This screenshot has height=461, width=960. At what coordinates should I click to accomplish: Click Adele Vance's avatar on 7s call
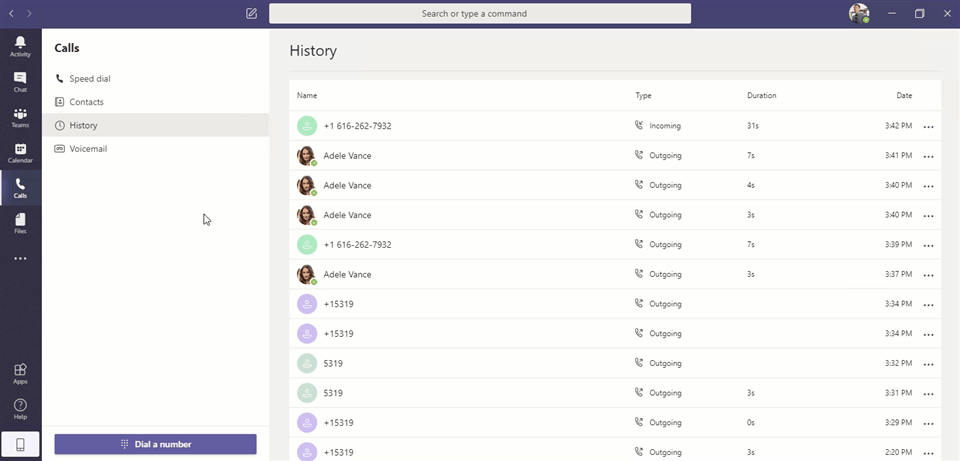[307, 156]
